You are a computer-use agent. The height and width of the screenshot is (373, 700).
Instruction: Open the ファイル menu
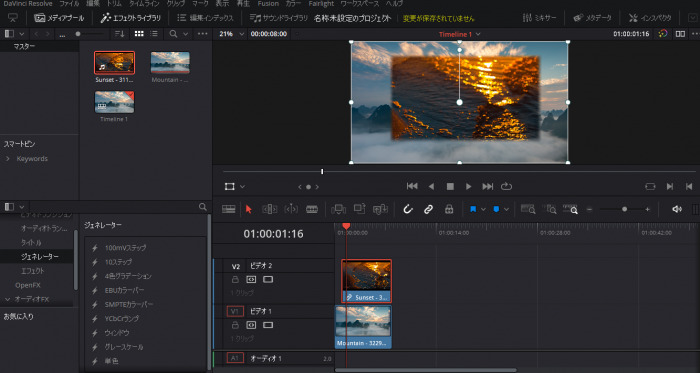pos(69,4)
